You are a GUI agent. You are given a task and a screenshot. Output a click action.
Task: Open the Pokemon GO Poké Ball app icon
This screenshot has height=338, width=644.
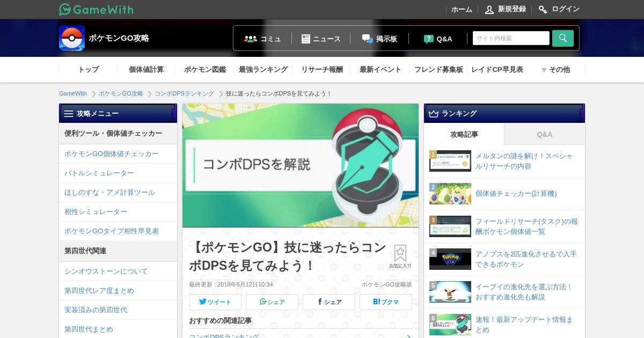pyautogui.click(x=72, y=38)
